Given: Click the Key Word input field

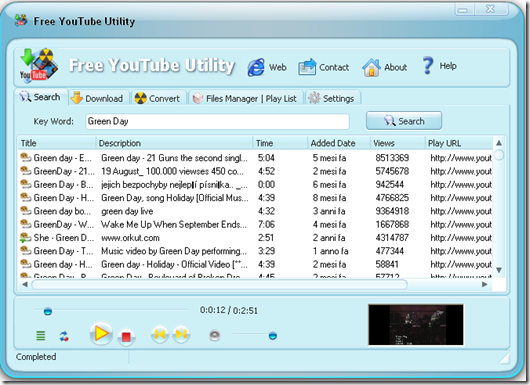Looking at the screenshot, I should [217, 121].
